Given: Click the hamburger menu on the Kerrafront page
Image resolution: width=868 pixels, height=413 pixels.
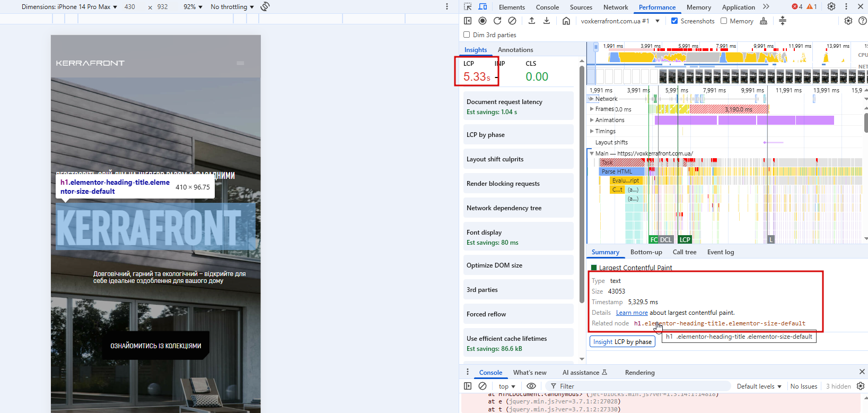Looking at the screenshot, I should coord(240,63).
